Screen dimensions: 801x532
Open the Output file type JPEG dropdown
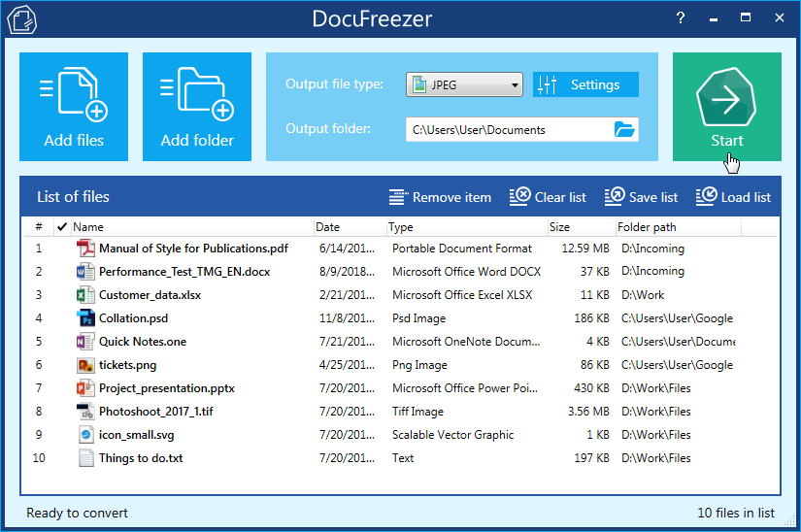(x=464, y=84)
